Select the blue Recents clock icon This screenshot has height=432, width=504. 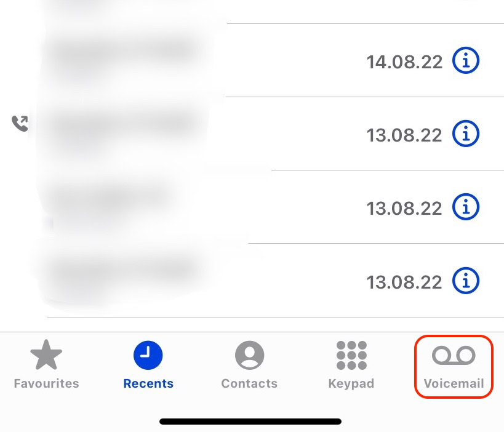(x=148, y=355)
